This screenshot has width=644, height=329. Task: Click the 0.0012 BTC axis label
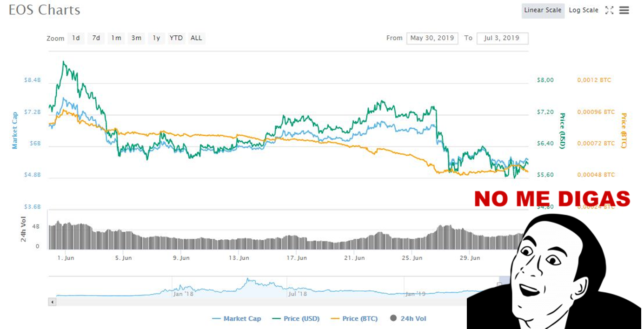pyautogui.click(x=594, y=80)
